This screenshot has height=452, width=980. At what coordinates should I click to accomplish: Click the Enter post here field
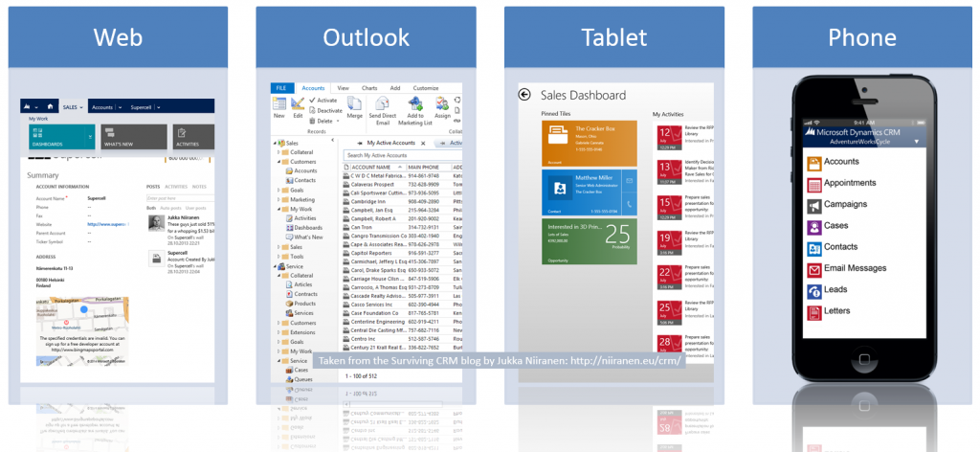(x=181, y=198)
